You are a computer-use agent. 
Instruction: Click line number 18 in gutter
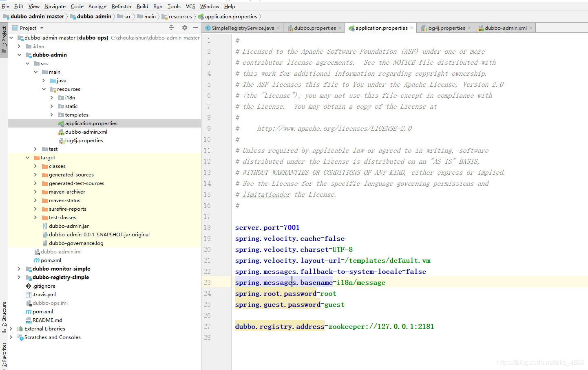207,227
